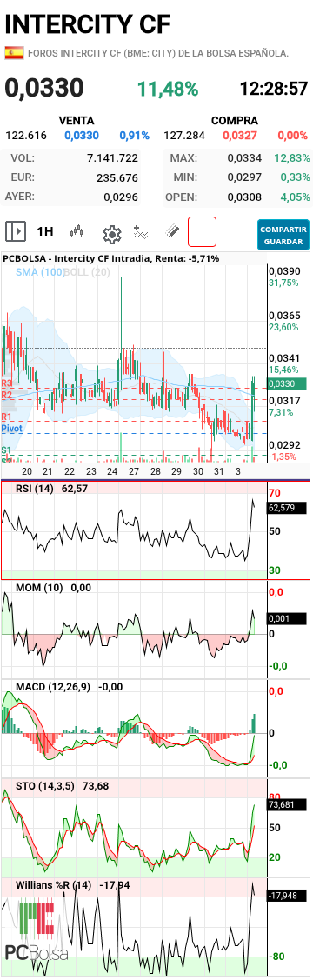The height and width of the screenshot is (980, 313).
Task: Click the SMA (100) indicator label
Action: [x=41, y=272]
